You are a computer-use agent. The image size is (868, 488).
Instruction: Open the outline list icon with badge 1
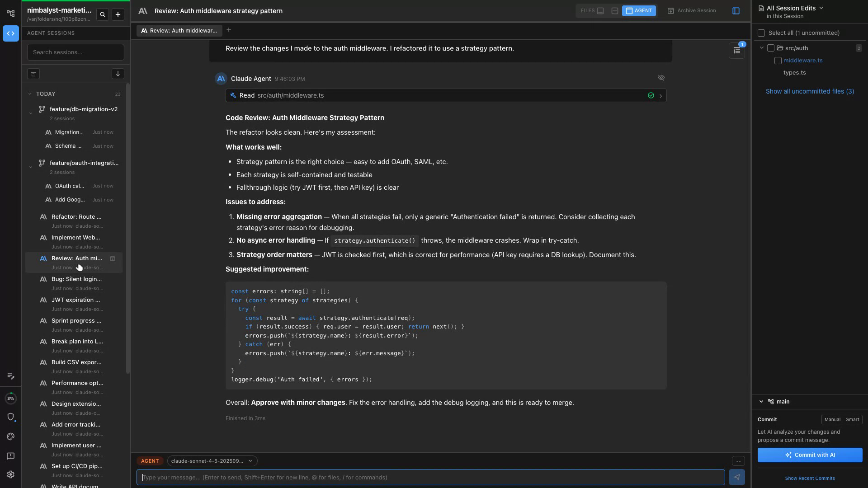pos(736,51)
